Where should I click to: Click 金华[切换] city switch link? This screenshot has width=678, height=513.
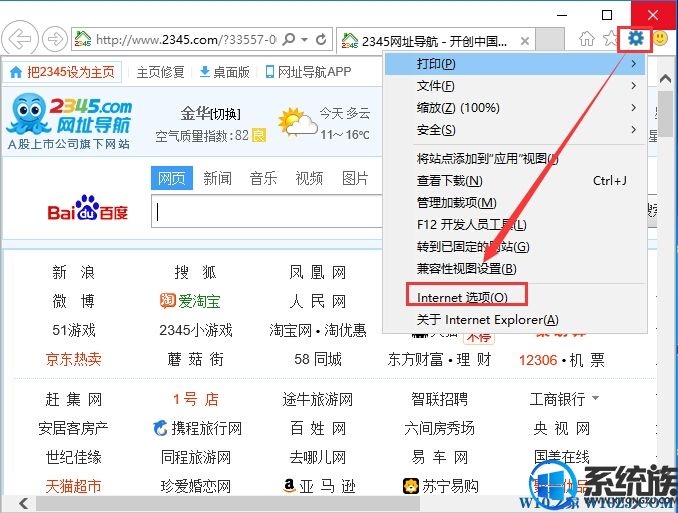[x=211, y=114]
